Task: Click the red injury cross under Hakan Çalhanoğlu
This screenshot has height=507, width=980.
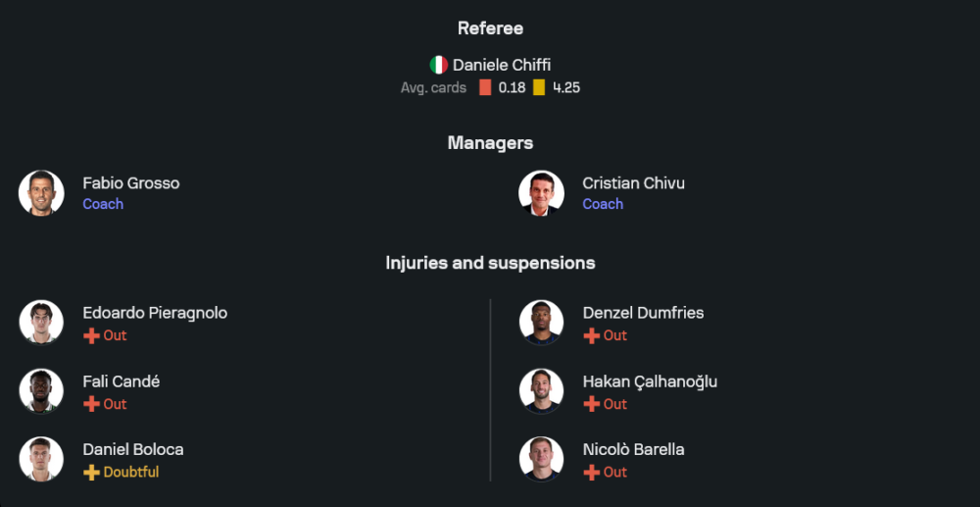Action: coord(591,404)
